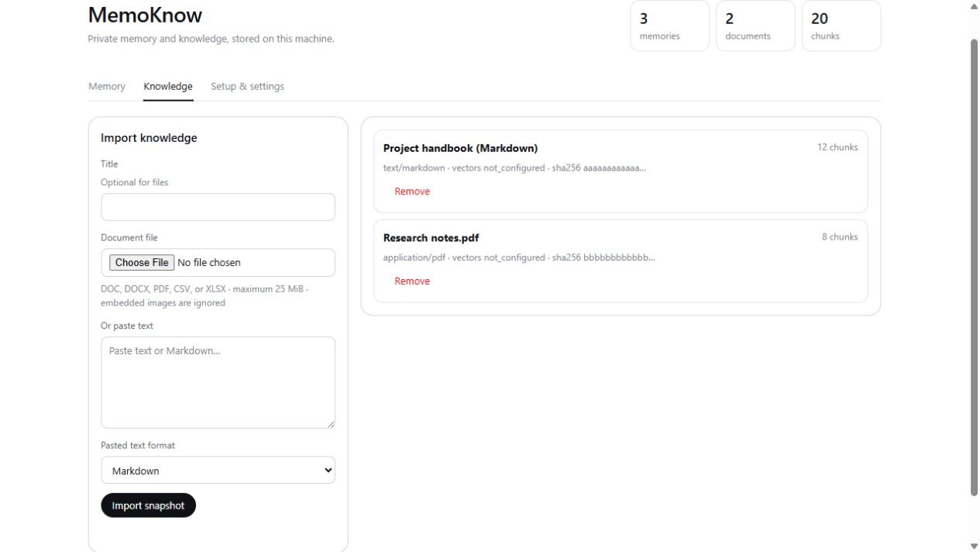The height and width of the screenshot is (552, 980).
Task: Click the 'Or paste text' label
Action: point(127,326)
